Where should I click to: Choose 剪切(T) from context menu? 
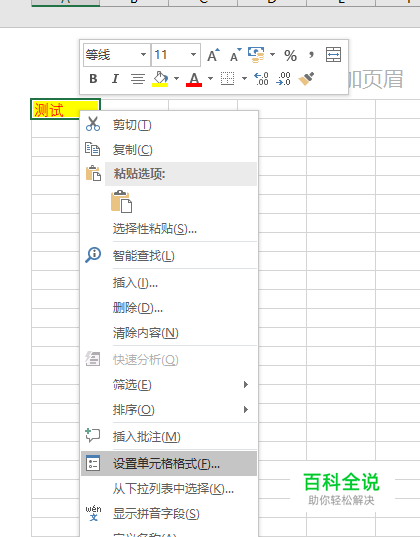(169, 125)
